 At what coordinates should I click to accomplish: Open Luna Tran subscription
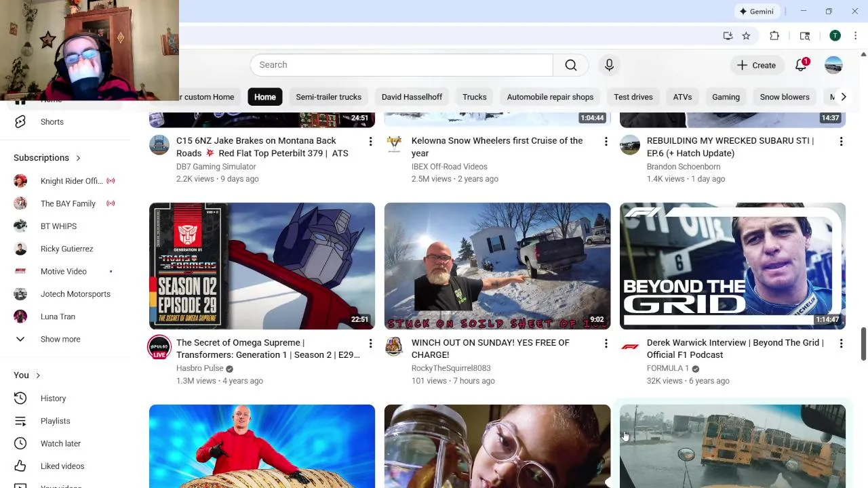[x=64, y=317]
